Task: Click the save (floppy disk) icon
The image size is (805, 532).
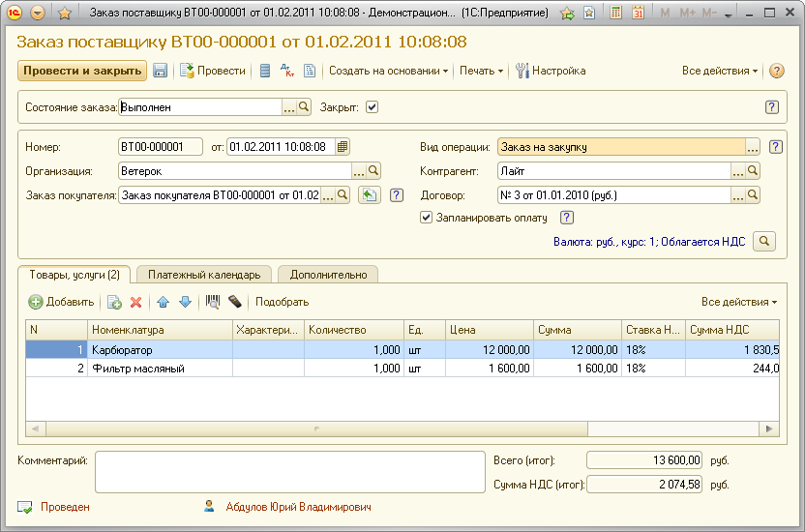Action: [x=161, y=71]
